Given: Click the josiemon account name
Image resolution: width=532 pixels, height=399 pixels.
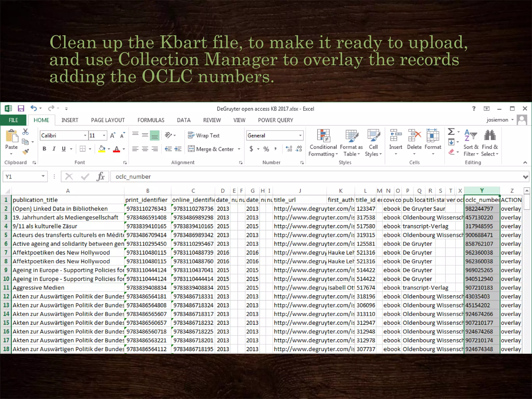Looking at the screenshot, I should tap(497, 120).
